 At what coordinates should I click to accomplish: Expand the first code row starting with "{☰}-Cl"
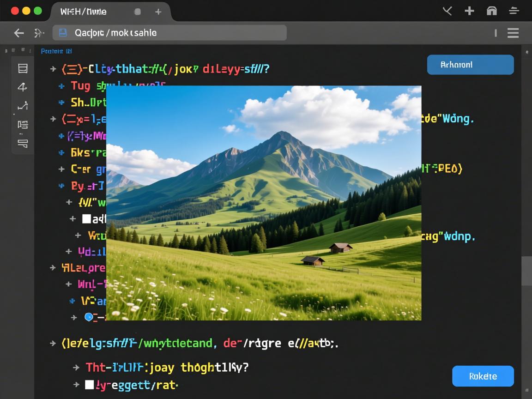click(x=53, y=69)
